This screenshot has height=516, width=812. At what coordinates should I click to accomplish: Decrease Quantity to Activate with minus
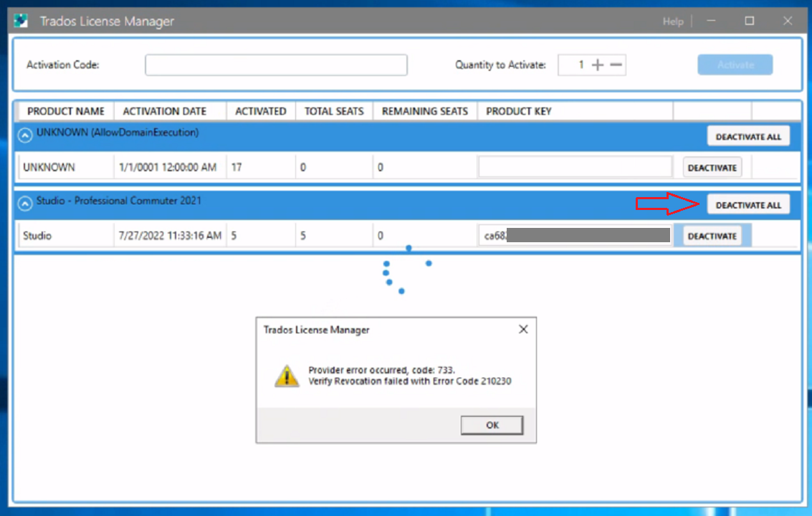point(616,64)
